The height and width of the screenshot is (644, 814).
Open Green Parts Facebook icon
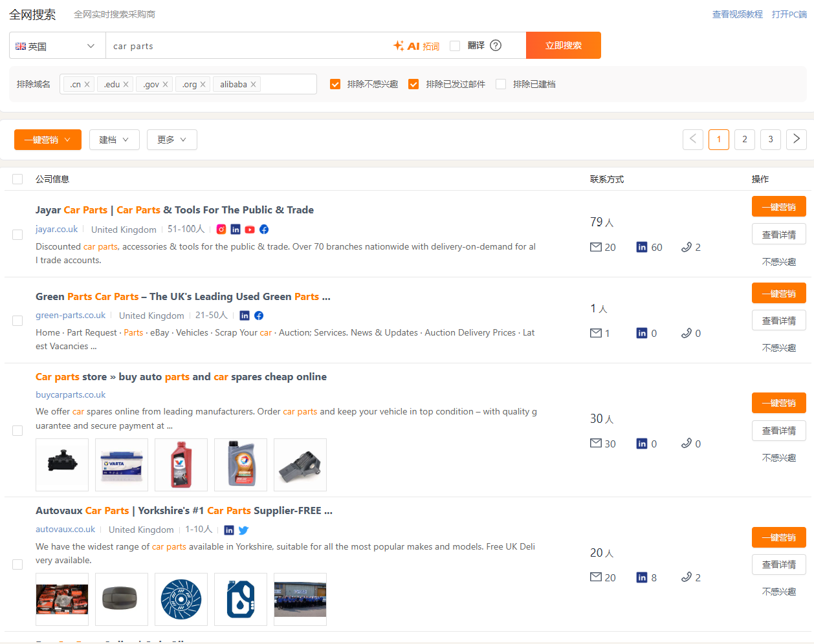click(x=259, y=316)
